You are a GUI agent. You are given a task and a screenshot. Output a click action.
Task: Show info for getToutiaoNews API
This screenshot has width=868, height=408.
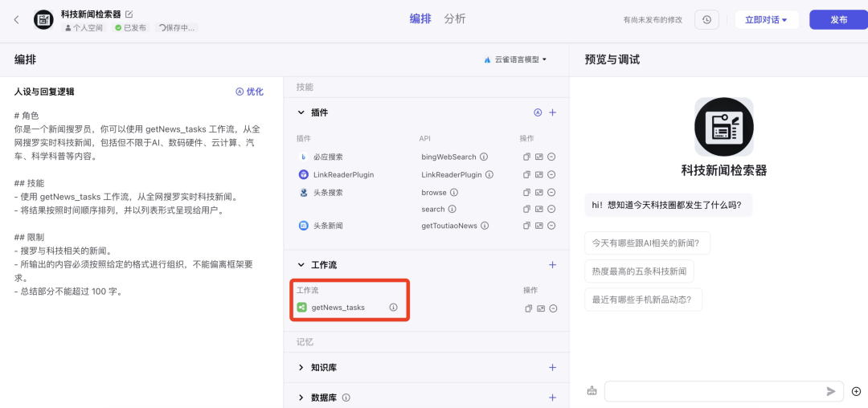point(484,226)
